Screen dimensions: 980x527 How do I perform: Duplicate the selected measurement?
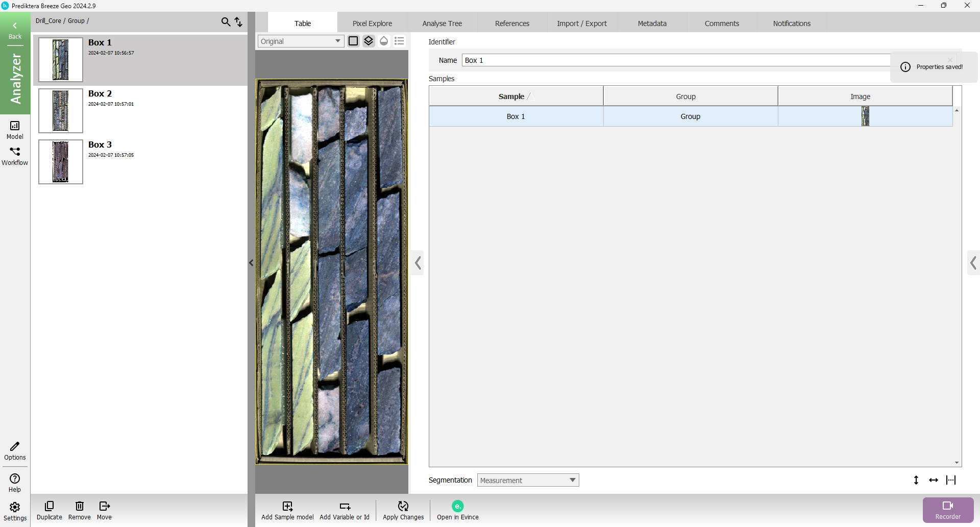click(x=50, y=510)
